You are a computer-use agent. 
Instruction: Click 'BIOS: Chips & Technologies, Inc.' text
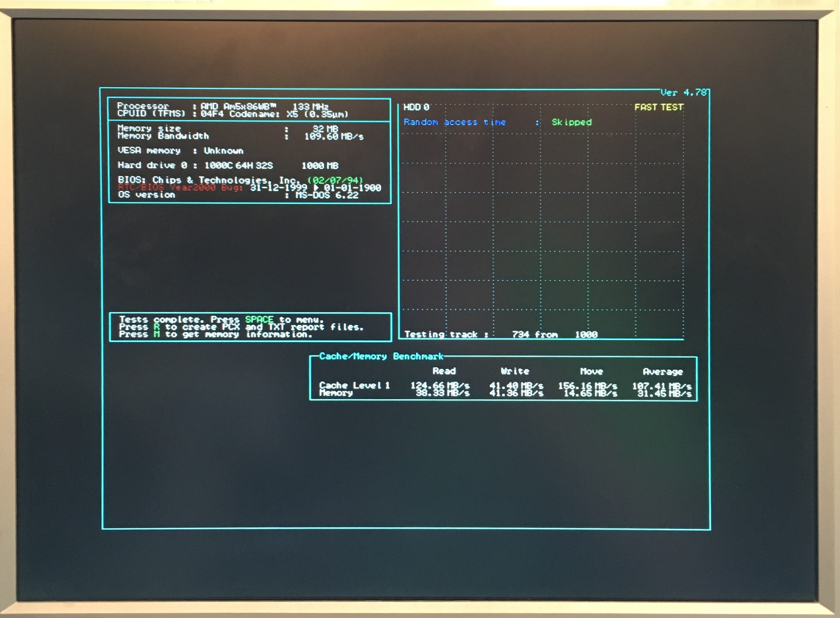click(209, 180)
